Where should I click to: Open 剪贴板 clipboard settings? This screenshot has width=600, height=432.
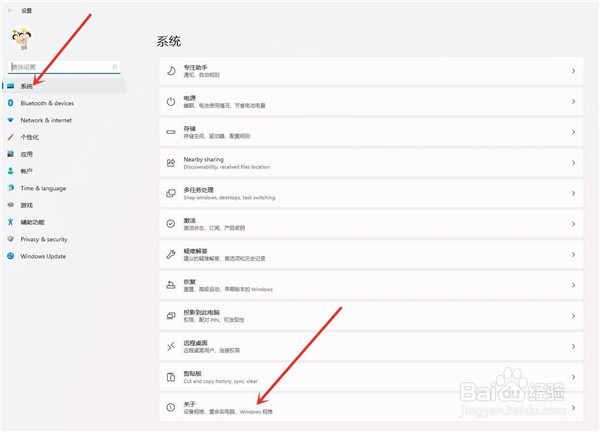point(371,377)
